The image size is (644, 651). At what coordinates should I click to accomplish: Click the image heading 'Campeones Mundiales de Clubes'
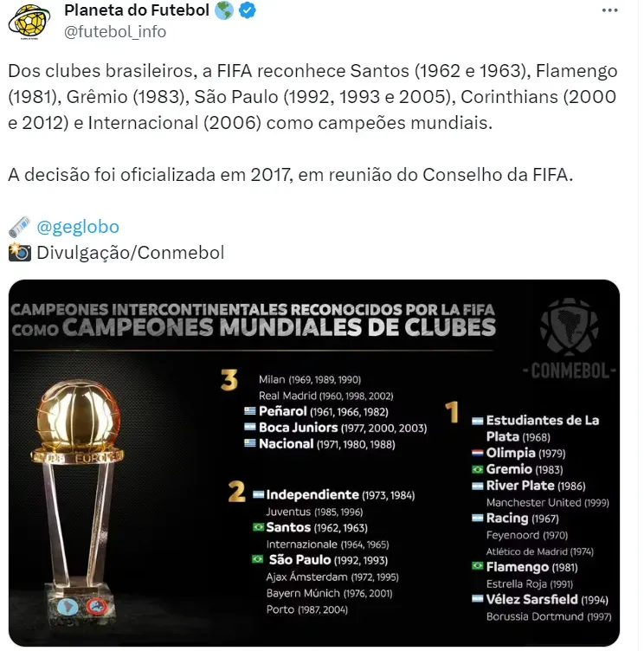coord(280,327)
